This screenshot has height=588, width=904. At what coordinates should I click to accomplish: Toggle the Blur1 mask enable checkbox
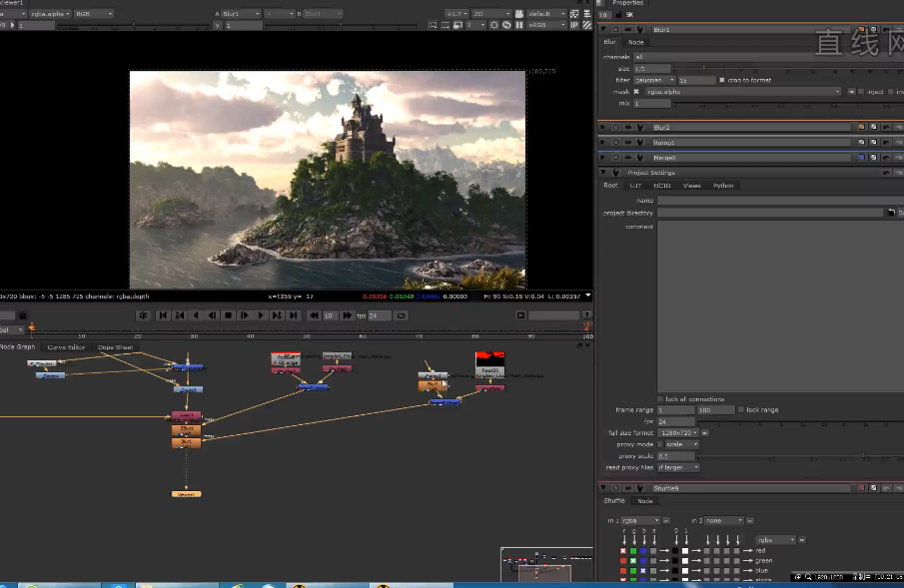point(636,92)
